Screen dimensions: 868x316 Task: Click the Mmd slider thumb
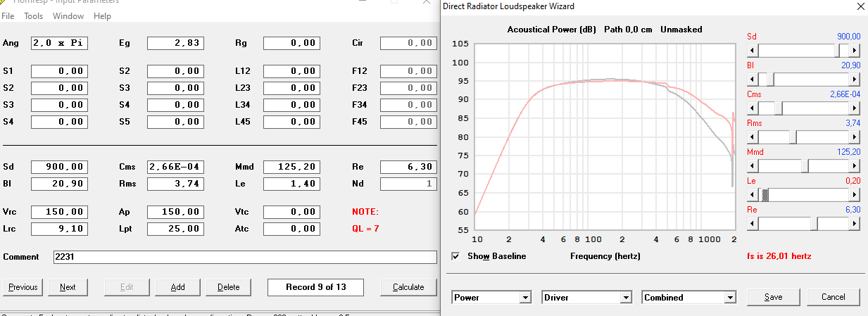(x=806, y=166)
